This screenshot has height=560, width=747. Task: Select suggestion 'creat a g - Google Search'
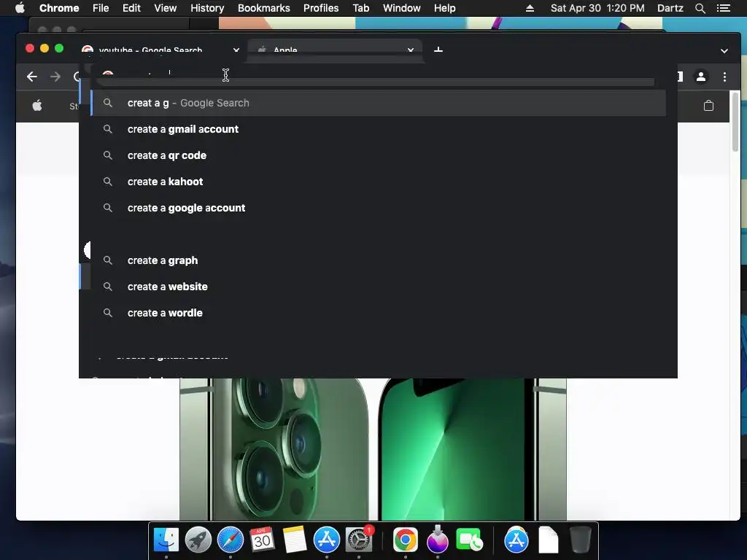pyautogui.click(x=379, y=103)
